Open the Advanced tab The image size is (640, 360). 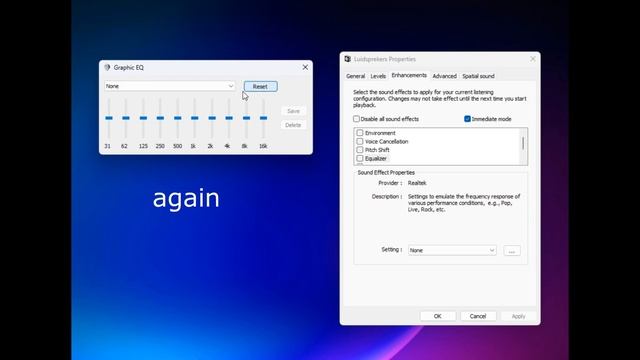[444, 76]
